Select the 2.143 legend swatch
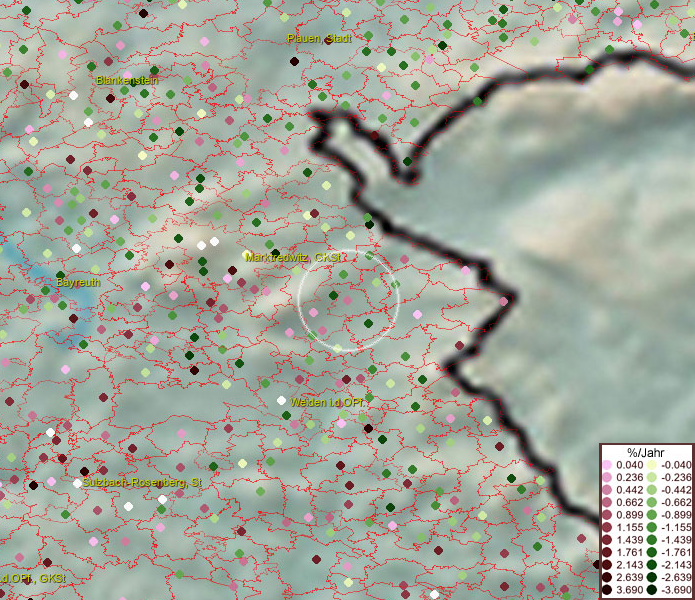Image resolution: width=695 pixels, height=600 pixels. (x=607, y=565)
